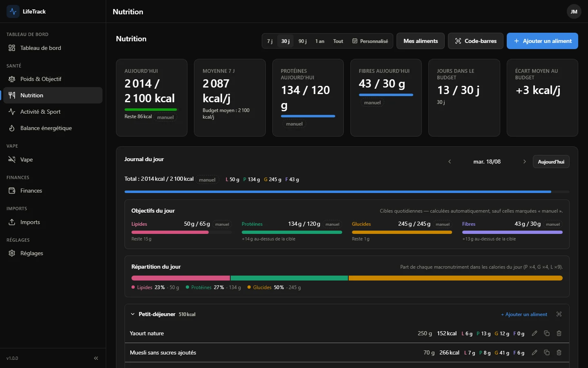Click Ajouter un aliment blue button
The width and height of the screenshot is (588, 368).
[542, 41]
